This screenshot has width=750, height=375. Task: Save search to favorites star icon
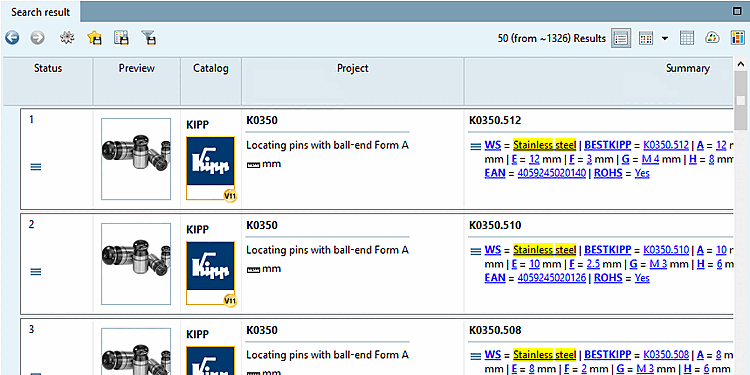coord(95,38)
